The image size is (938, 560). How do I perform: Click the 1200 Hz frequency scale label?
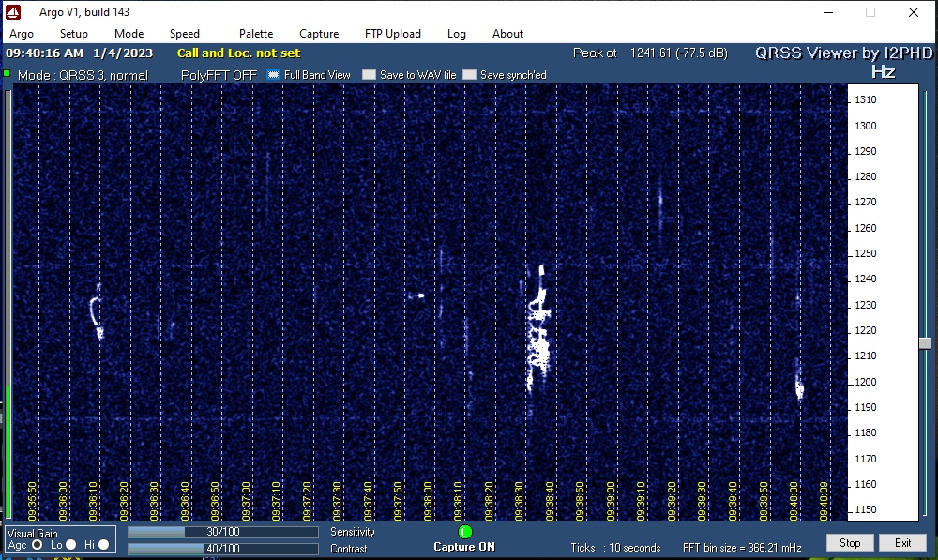[x=866, y=382]
